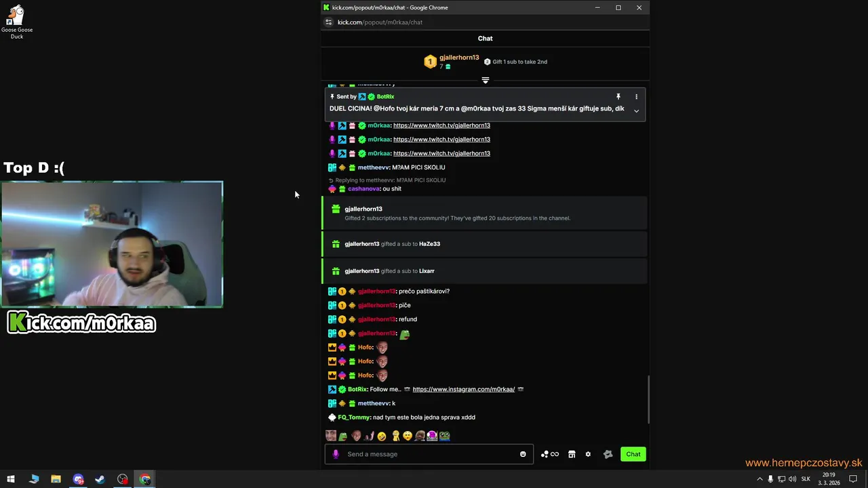Pick the yellow award ribbon quick emote
The width and height of the screenshot is (868, 488).
[395, 436]
